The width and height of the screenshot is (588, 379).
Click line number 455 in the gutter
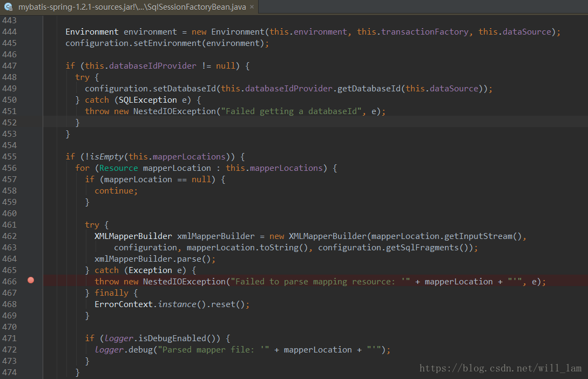coord(9,157)
